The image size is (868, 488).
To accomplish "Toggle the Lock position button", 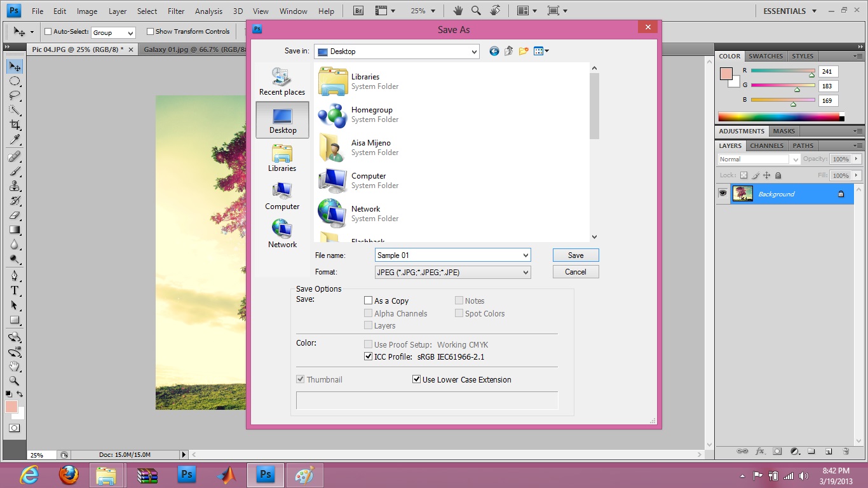I will (x=766, y=175).
